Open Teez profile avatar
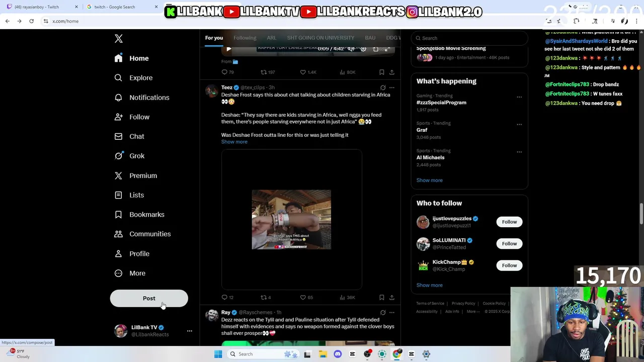The image size is (644, 362). [x=212, y=91]
